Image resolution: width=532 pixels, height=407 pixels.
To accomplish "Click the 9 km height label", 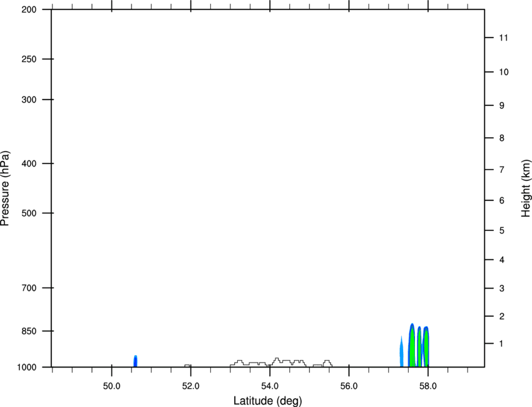I will 502,106.
